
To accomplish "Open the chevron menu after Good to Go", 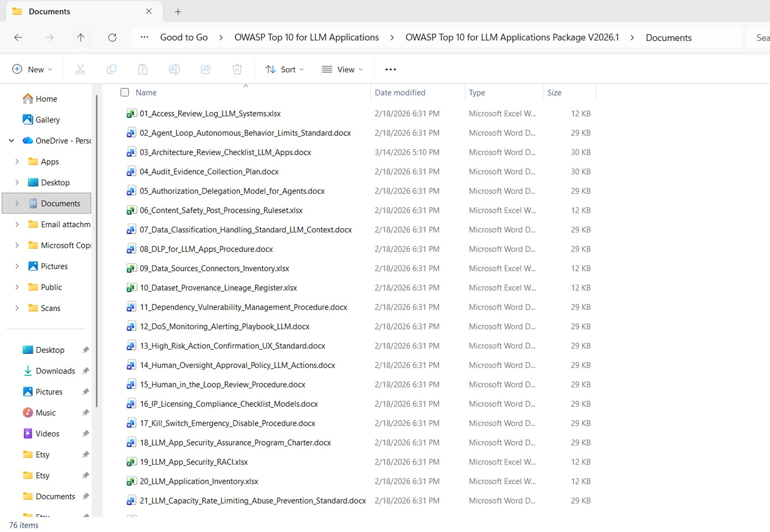I will coord(221,38).
